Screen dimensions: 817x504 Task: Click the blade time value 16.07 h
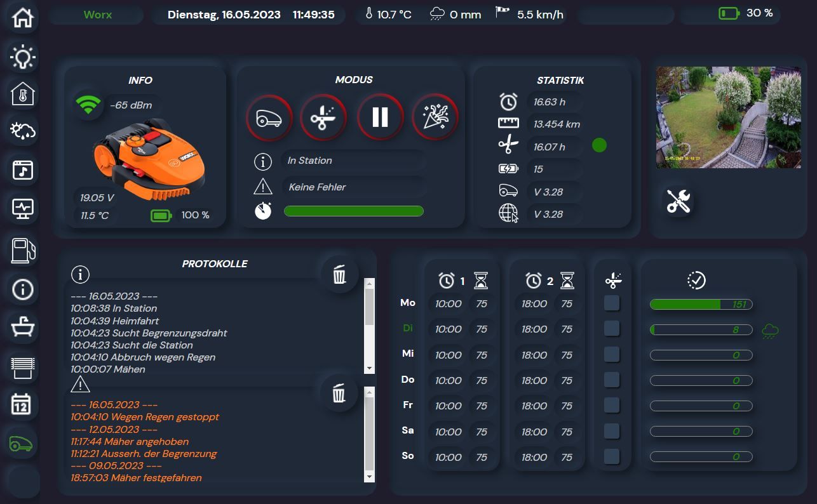click(x=550, y=147)
